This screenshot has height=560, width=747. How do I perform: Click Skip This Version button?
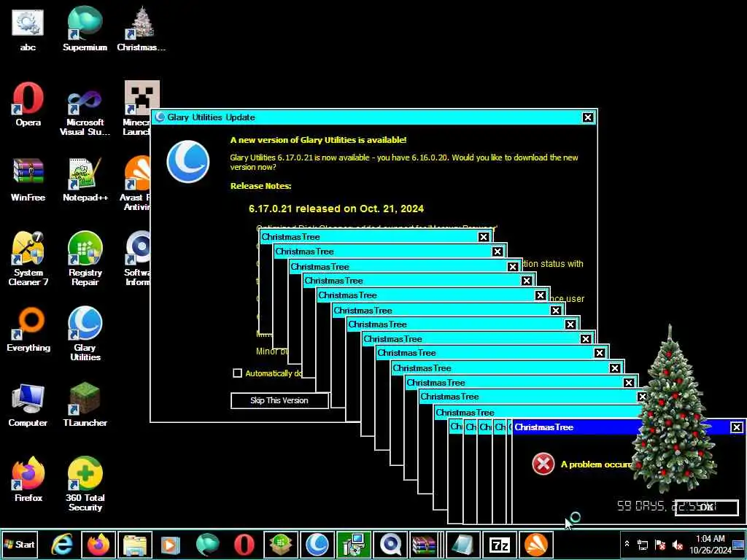279,400
